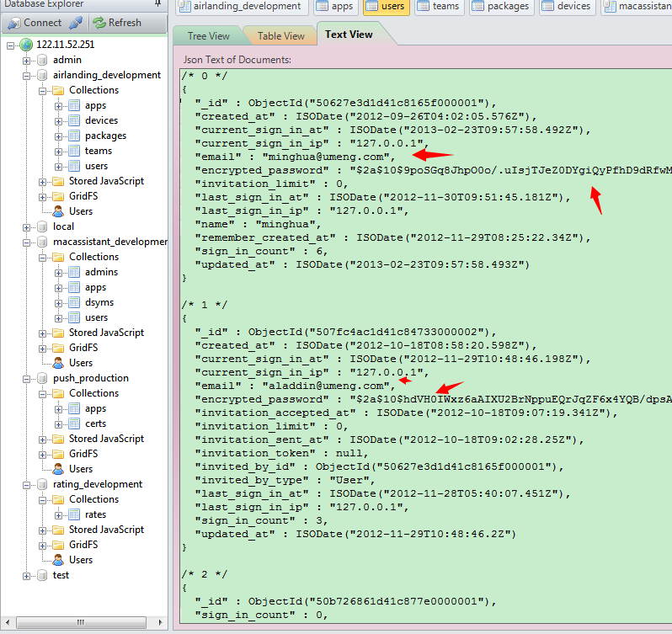Select users collection under macassistant_development
Screen dimensions: 672x634
97,317
